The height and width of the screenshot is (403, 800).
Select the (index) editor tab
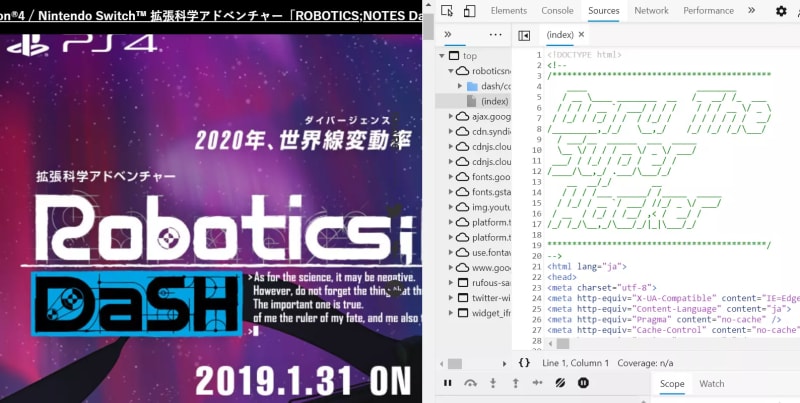560,35
